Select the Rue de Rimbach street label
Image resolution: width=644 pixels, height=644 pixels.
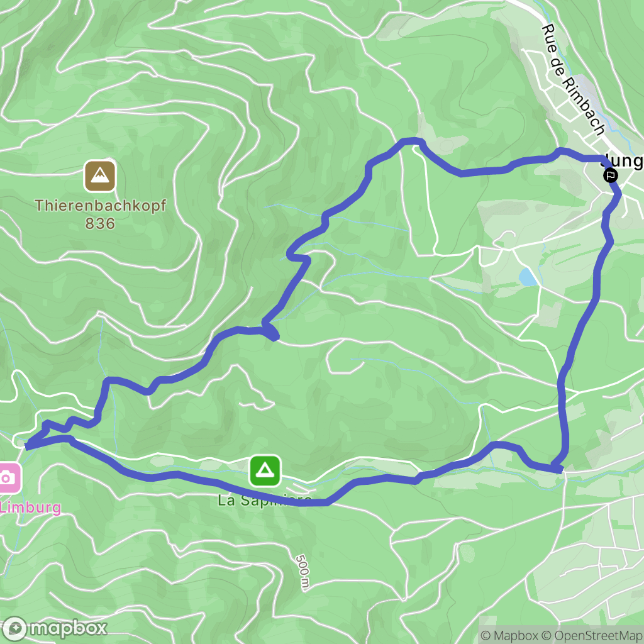(x=572, y=80)
